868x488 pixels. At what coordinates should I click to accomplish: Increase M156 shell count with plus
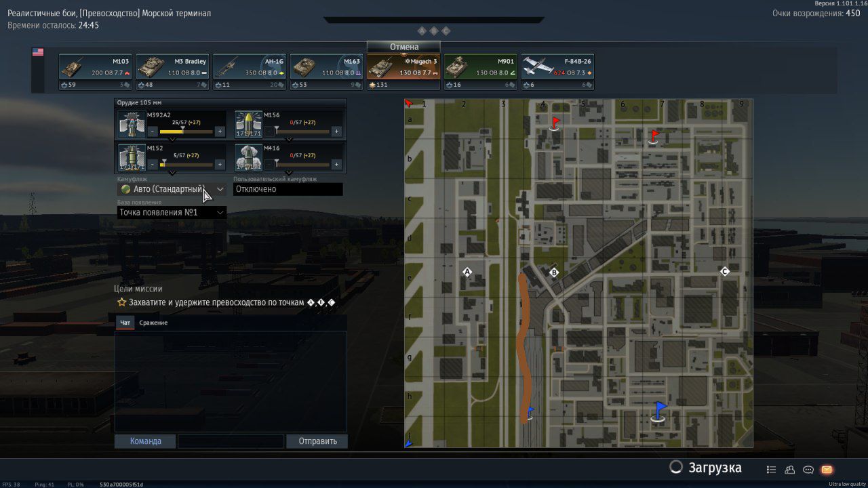click(336, 131)
